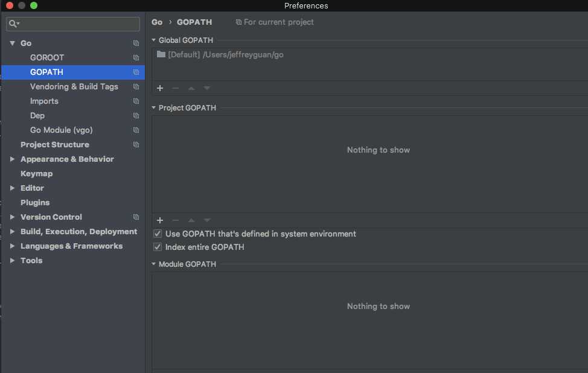Click project-level icon next to GOROOT
Screen dimensions: 588x373
click(136, 58)
